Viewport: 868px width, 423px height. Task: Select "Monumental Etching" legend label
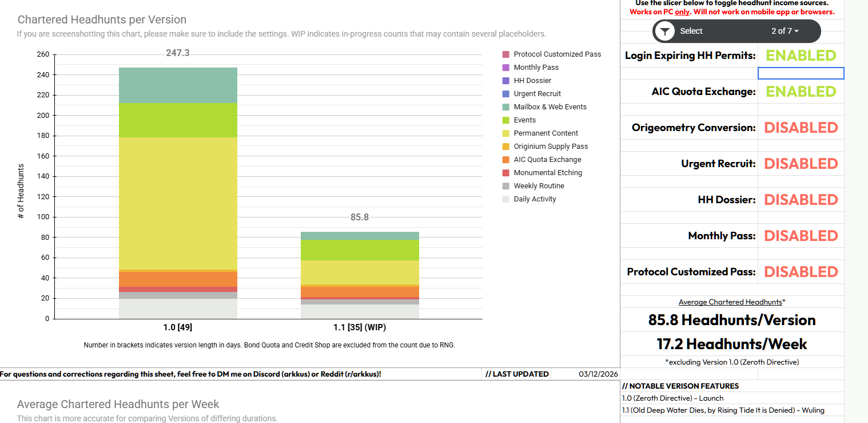[548, 173]
